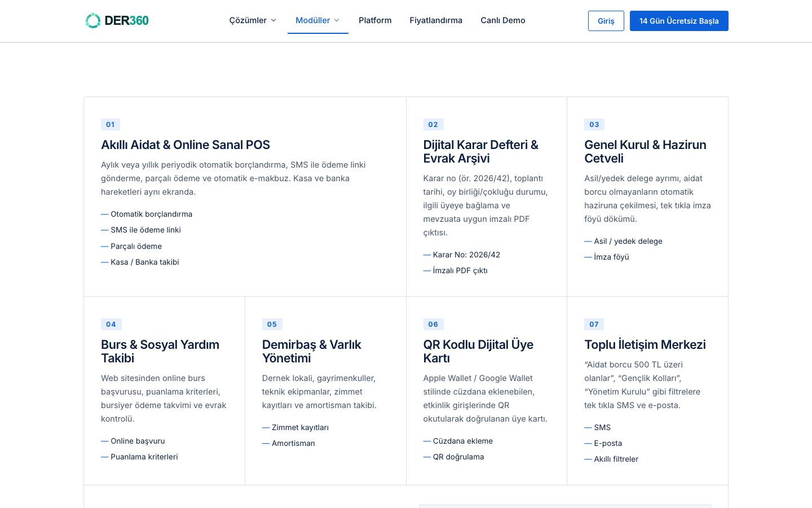Click the SMS item under Toplu İletişim Merkezi
Image resolution: width=812 pixels, height=508 pixels.
tap(598, 427)
